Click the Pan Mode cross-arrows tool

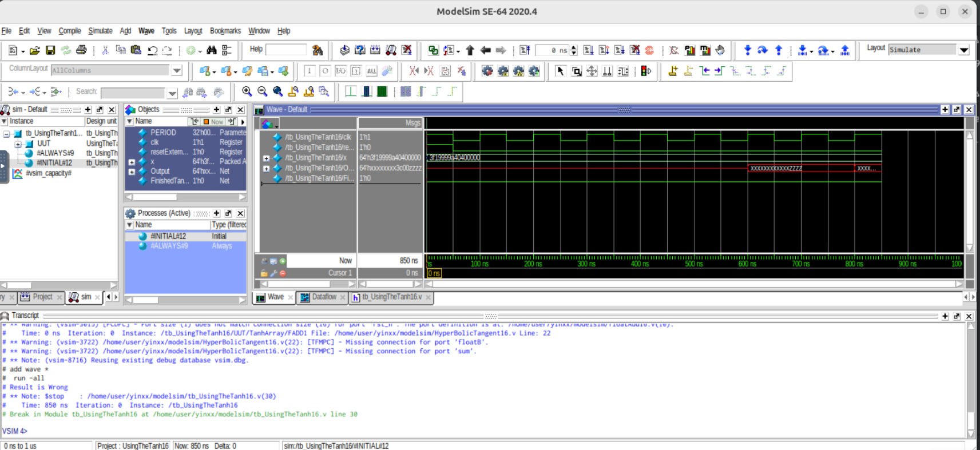pos(592,71)
